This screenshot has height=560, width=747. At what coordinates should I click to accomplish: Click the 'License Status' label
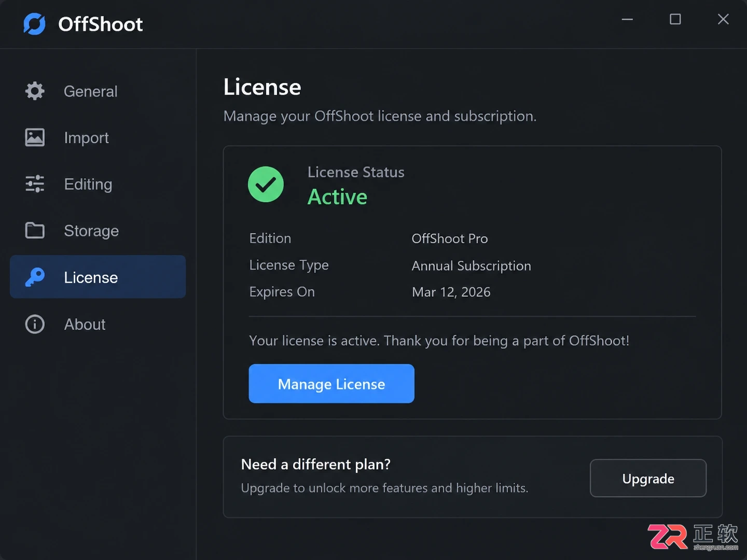tap(356, 172)
